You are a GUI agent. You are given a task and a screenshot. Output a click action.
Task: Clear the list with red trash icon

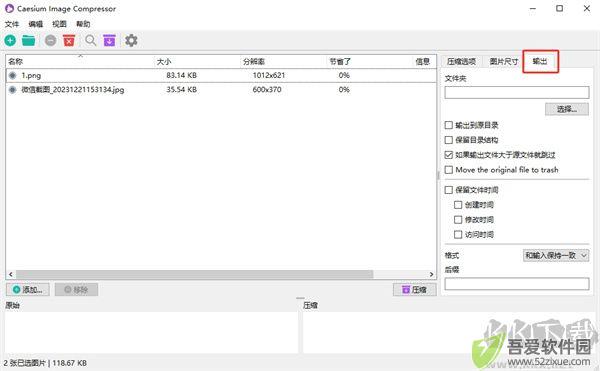69,40
